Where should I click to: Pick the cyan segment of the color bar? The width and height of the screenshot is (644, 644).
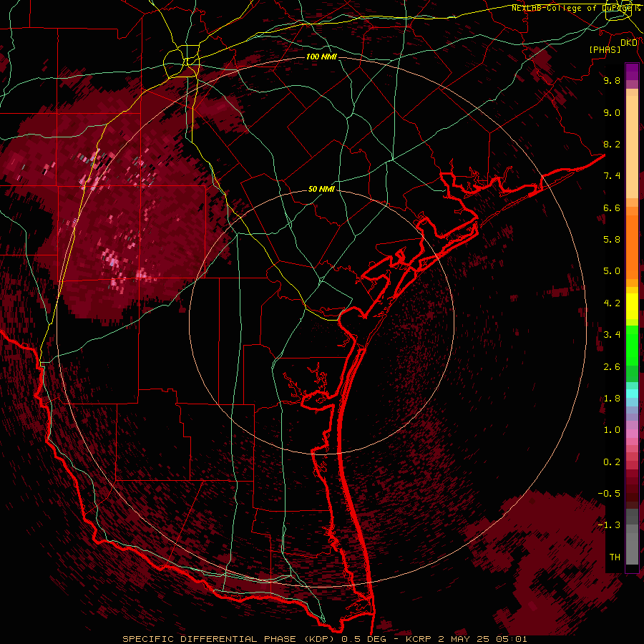tap(632, 393)
